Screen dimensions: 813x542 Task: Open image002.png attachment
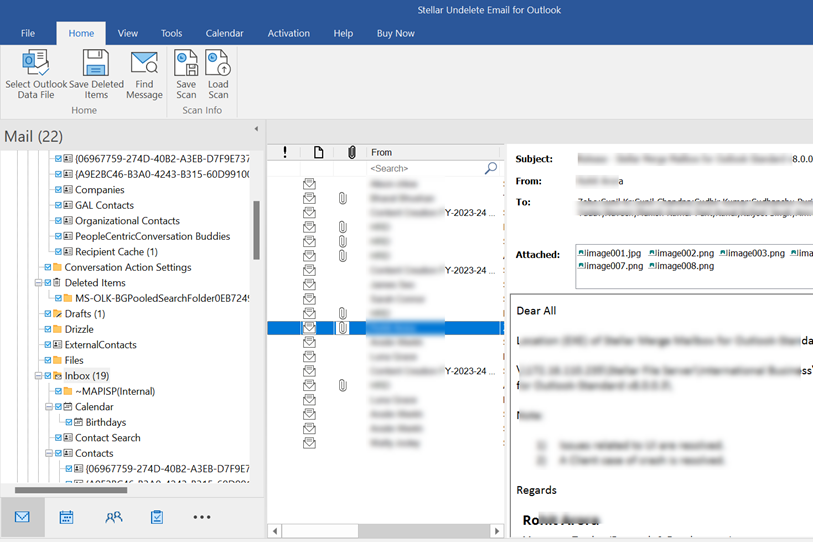(681, 253)
